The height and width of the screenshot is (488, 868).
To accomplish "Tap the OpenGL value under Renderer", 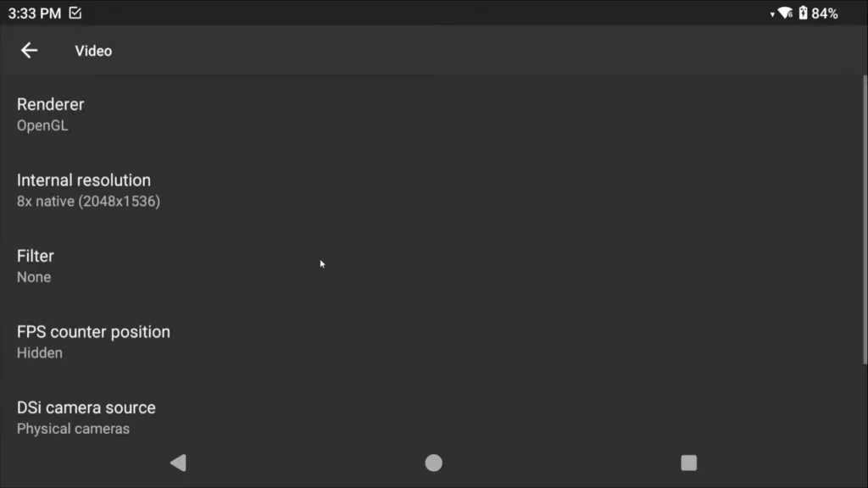I will (x=42, y=125).
